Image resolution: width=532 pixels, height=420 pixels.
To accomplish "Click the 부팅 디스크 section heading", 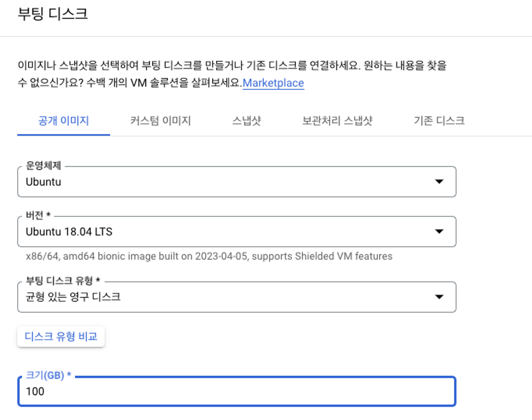I will pyautogui.click(x=53, y=14).
